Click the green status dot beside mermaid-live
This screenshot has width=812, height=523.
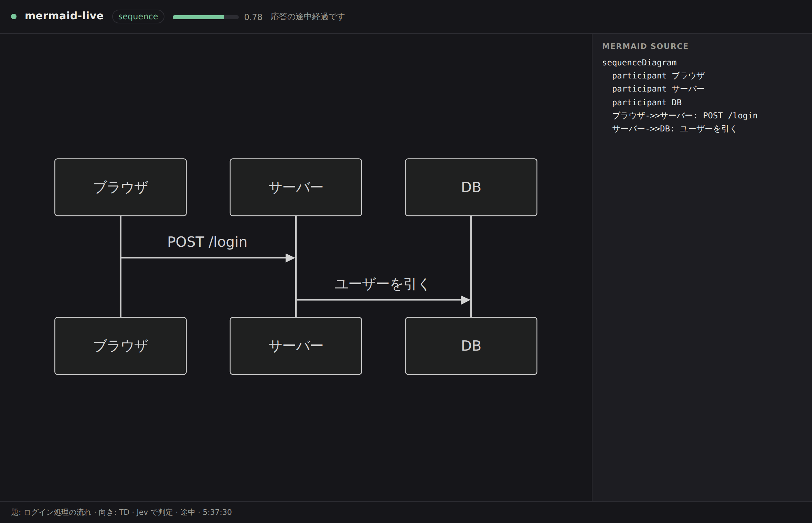coord(14,17)
